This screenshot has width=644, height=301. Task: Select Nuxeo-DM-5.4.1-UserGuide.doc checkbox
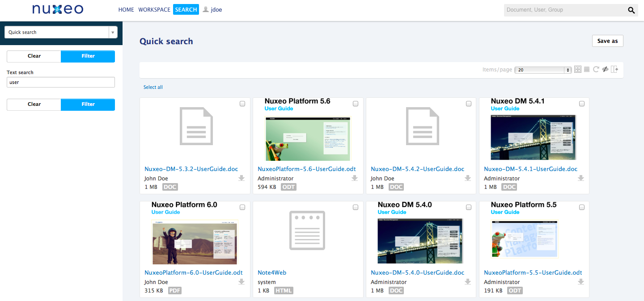[x=582, y=104]
